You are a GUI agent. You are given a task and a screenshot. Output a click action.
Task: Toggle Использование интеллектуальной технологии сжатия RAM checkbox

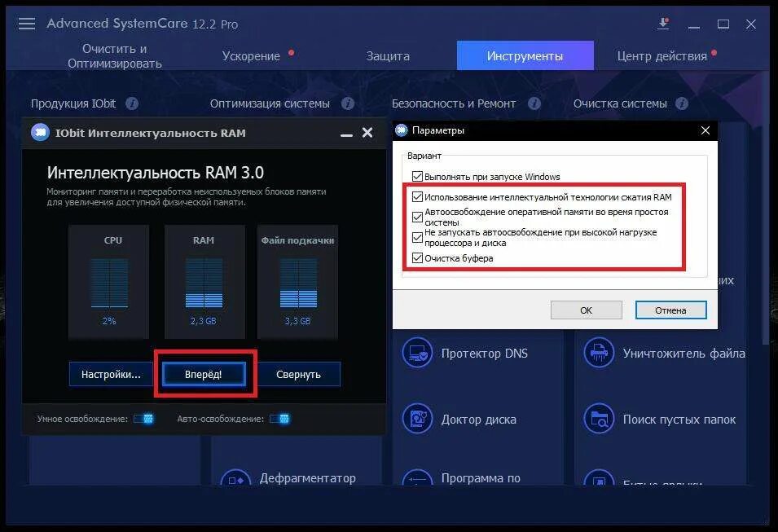click(417, 197)
